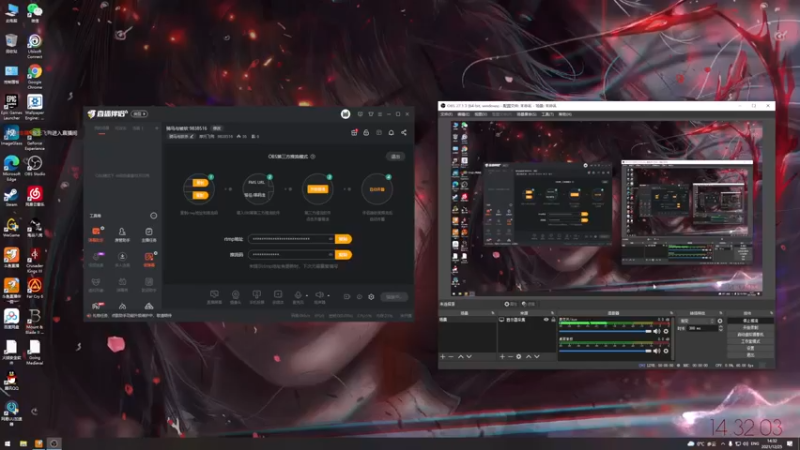800x450 pixels.
Task: Mute the second audio mixer channel in OBS
Action: coord(657,351)
